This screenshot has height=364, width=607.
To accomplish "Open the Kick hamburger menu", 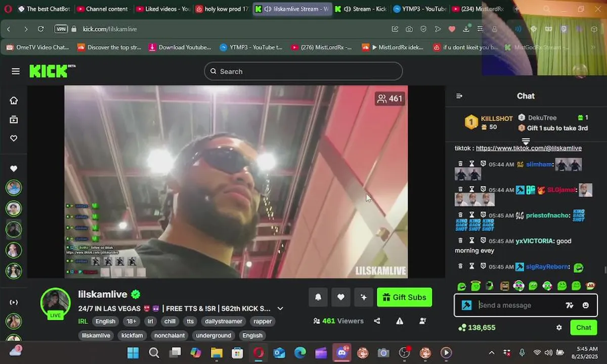I will pos(16,71).
